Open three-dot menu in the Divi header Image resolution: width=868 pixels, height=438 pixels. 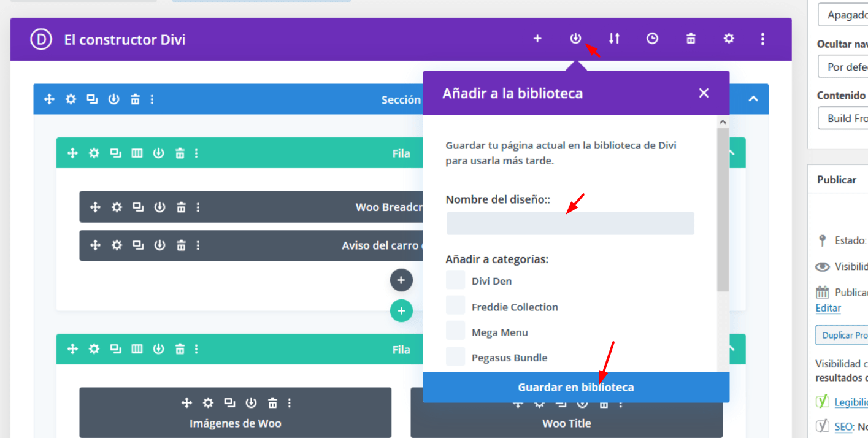point(762,39)
